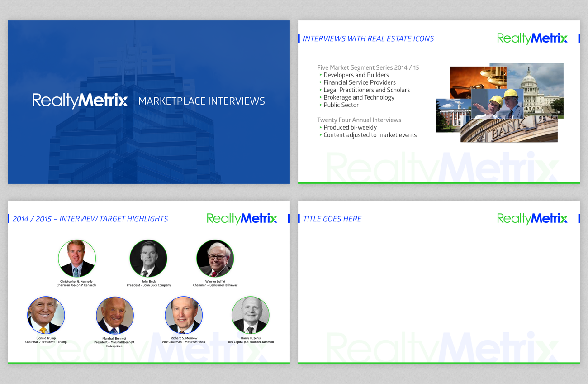Click the white RealtyMetrix logo on the blue cover slide
Image resolution: width=588 pixels, height=384 pixels.
(x=80, y=101)
